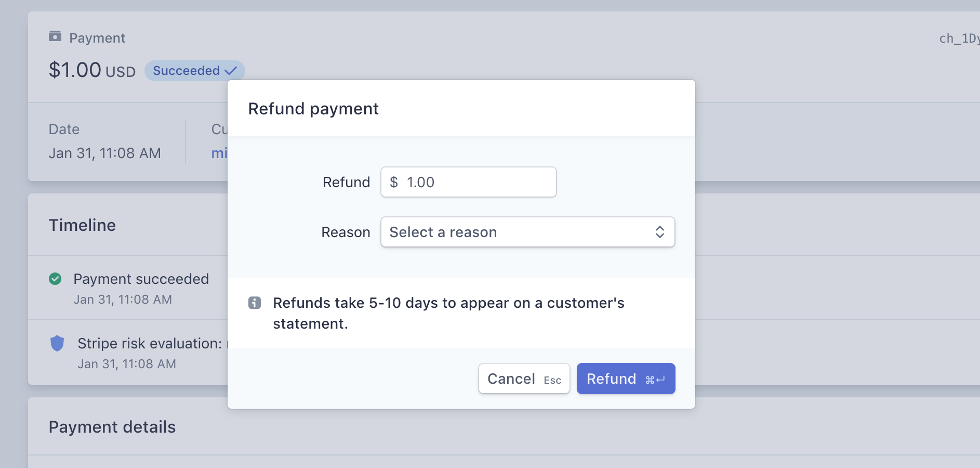Click the Payment details heading
Viewport: 980px width, 468px height.
pyautogui.click(x=112, y=427)
